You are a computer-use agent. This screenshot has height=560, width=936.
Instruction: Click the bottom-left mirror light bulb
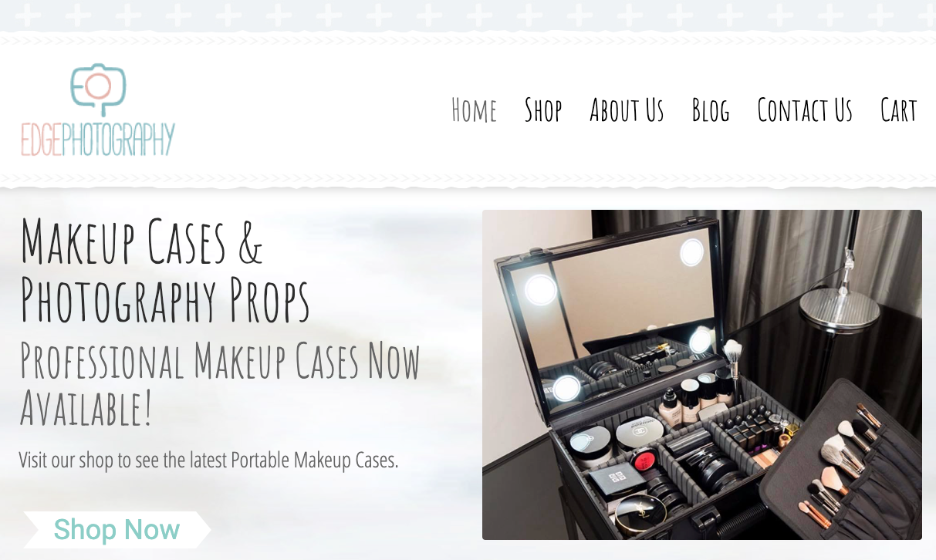[x=566, y=388]
